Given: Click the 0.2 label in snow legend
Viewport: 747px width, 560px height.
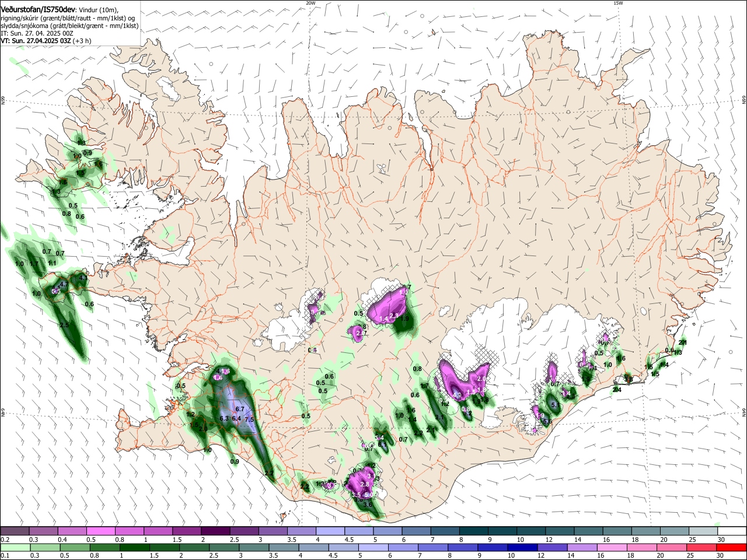Looking at the screenshot, I should point(5,540).
